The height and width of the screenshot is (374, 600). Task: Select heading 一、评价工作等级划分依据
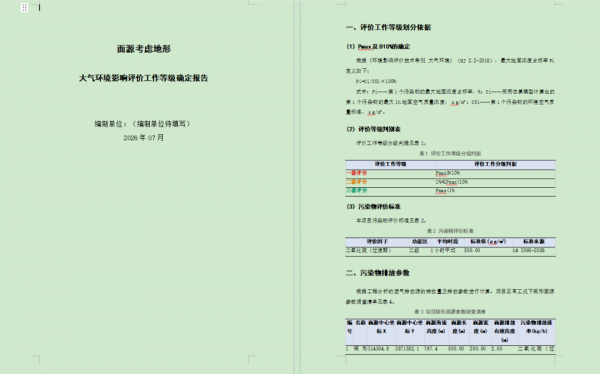tap(388, 27)
